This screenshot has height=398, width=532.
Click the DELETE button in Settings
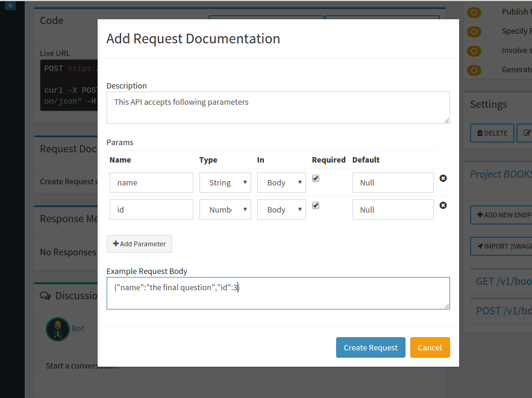tap(492, 133)
